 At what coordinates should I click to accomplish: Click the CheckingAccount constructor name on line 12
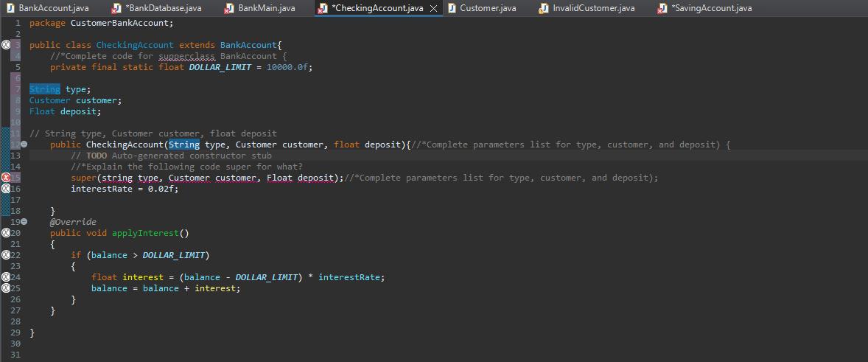tap(125, 145)
